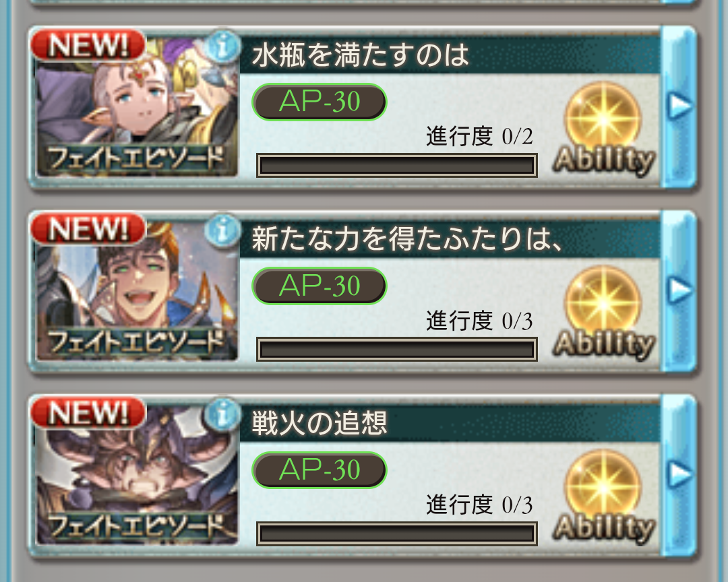The height and width of the screenshot is (582, 728).
Task: Open info icon on 戦火の追想 episode
Action: pos(223,414)
